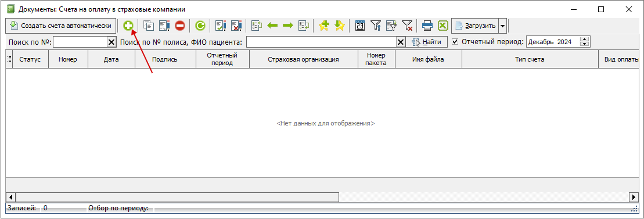Viewport: 644px width, 219px height.
Task: Click the 'Отбор по периоду:' status bar text
Action: 118,208
